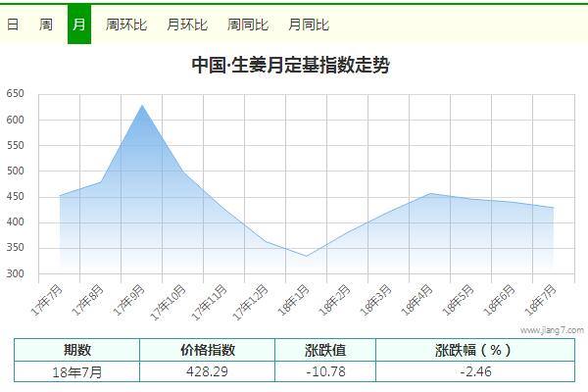Click the www.jiang7.com watermark link
588x392 pixels.
click(x=552, y=330)
